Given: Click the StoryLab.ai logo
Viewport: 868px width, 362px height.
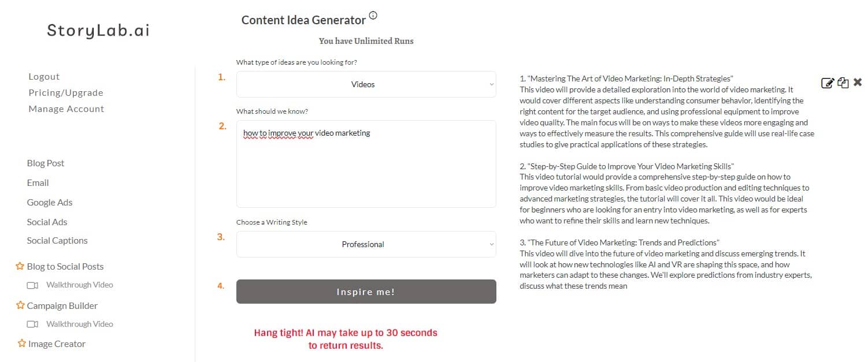Looking at the screenshot, I should tap(98, 31).
